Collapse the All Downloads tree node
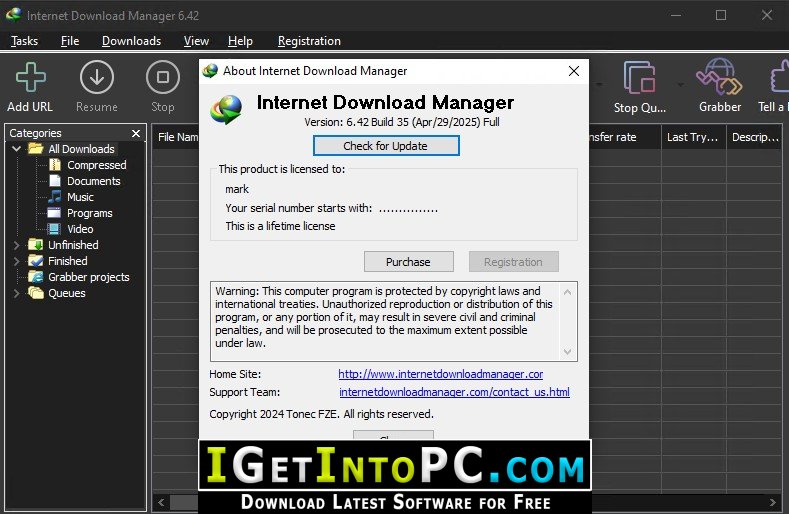This screenshot has height=514, width=789. [17, 149]
